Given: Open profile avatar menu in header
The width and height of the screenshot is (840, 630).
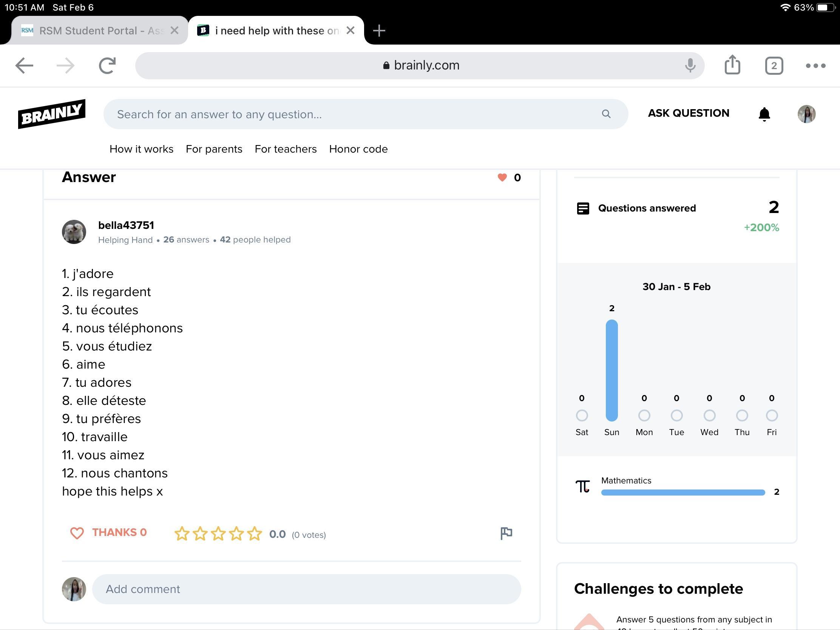Looking at the screenshot, I should (x=807, y=114).
